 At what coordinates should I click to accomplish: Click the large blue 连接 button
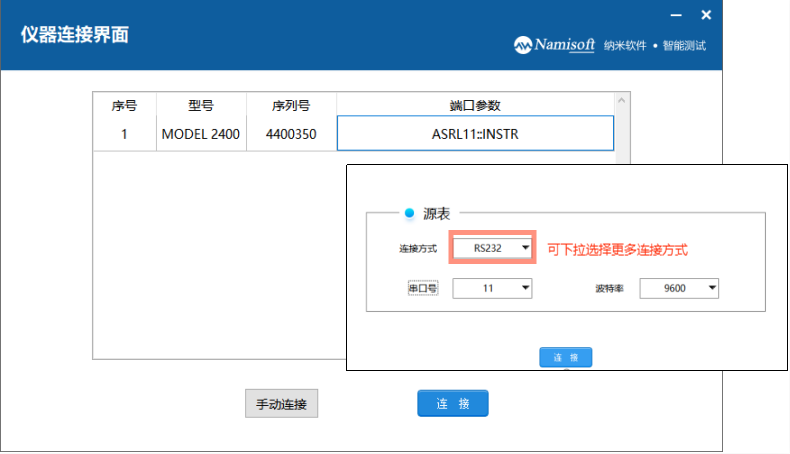pyautogui.click(x=452, y=403)
